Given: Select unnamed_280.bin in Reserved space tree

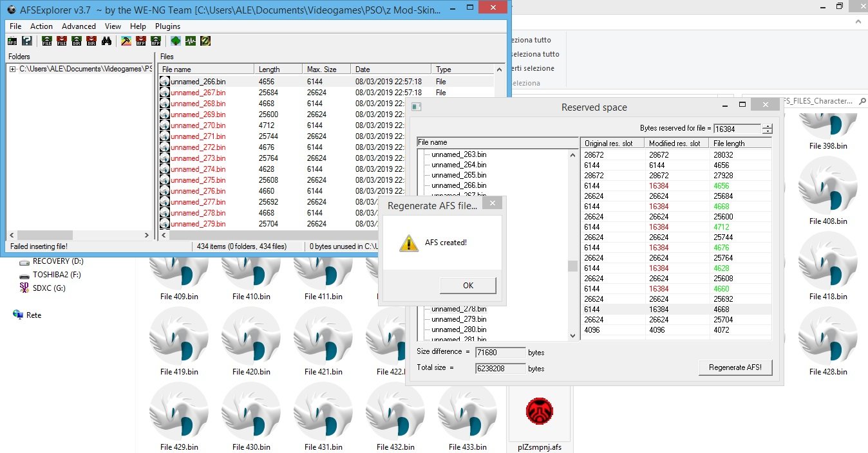Looking at the screenshot, I should (x=459, y=329).
